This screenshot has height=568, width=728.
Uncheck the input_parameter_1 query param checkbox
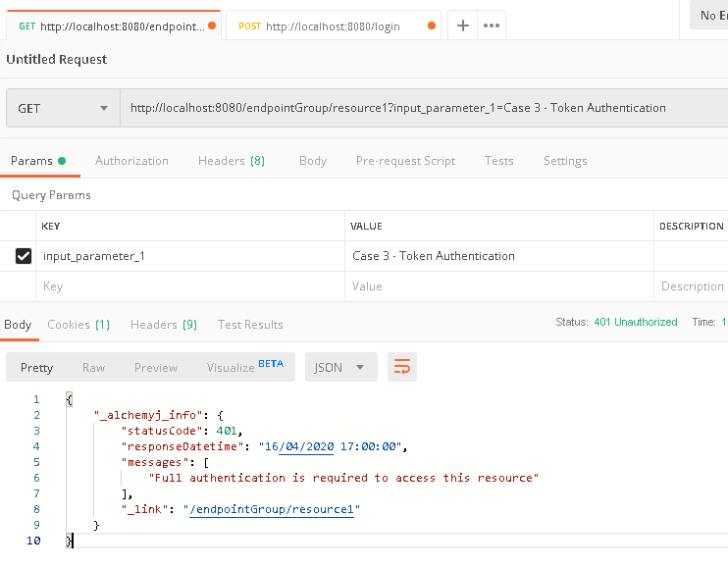[x=24, y=256]
